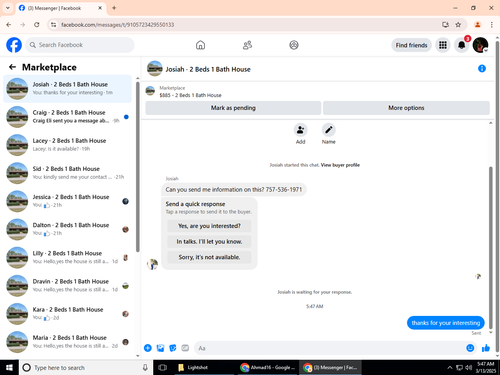The width and height of the screenshot is (500, 375).
Task: Open Chrome menu three dots
Action: click(491, 25)
